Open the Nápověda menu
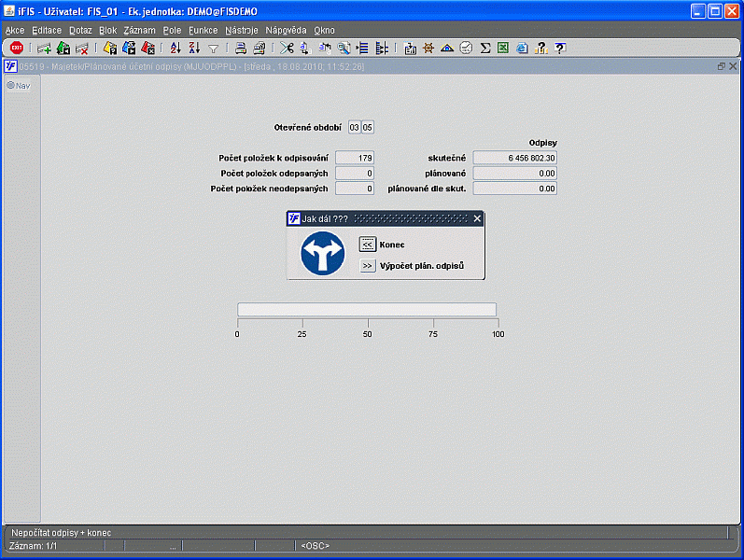 286,30
